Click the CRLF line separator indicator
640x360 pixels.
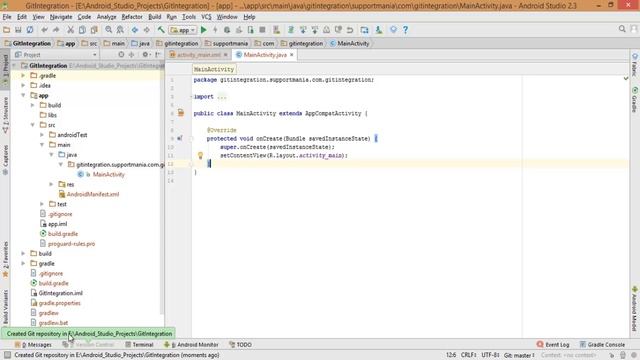click(469, 355)
